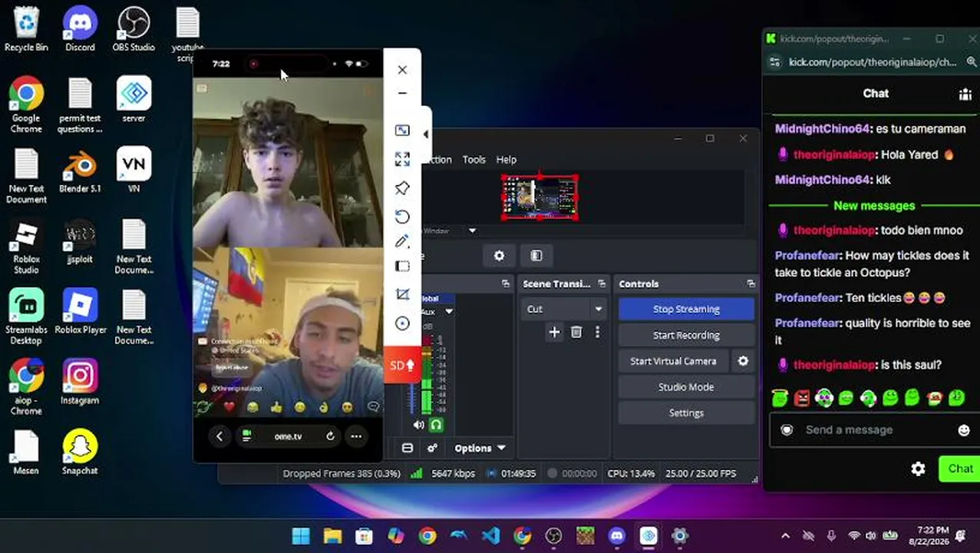The image size is (980, 553).
Task: Click the filters icon beside the gear in OBS
Action: coord(536,256)
